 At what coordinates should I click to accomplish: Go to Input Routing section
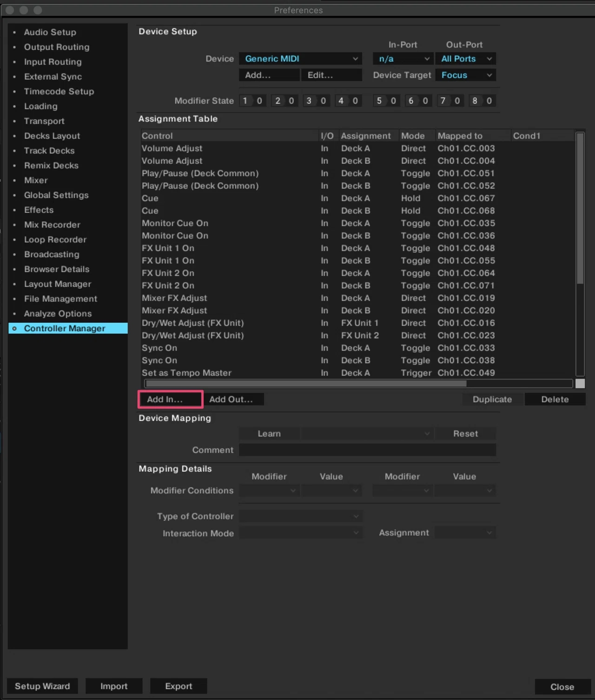(x=53, y=62)
